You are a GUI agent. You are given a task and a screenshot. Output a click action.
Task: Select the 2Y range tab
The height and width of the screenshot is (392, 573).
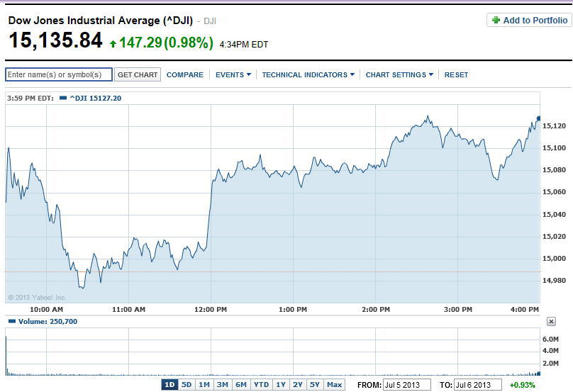click(297, 385)
